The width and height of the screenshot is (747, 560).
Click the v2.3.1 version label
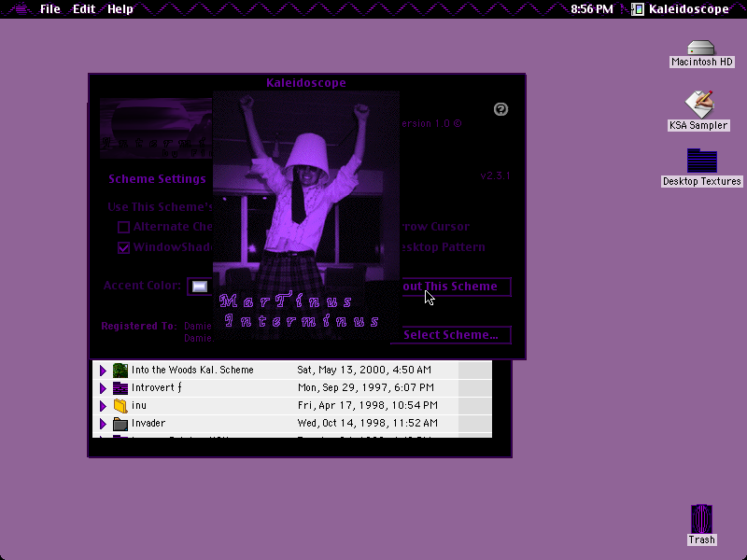pos(495,175)
